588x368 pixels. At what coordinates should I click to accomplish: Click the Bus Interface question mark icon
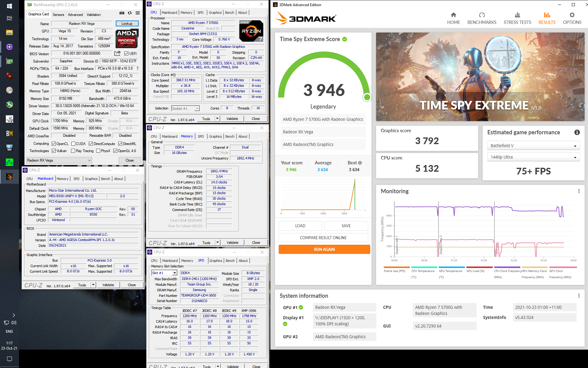pos(138,68)
